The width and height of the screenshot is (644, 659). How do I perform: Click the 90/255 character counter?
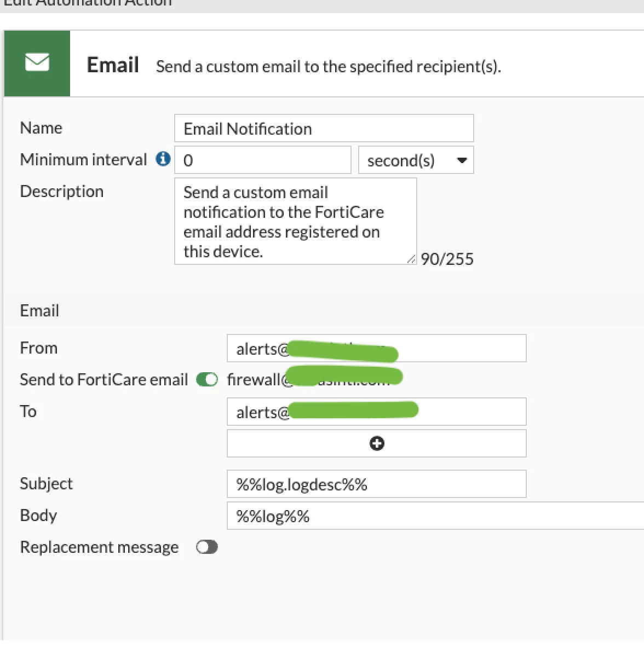[x=447, y=259]
